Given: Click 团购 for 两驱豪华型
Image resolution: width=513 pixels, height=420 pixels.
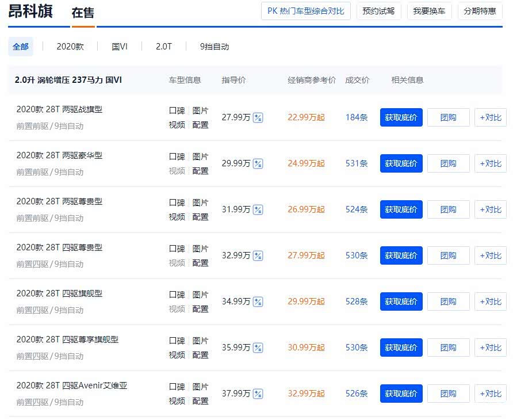Looking at the screenshot, I should [449, 163].
